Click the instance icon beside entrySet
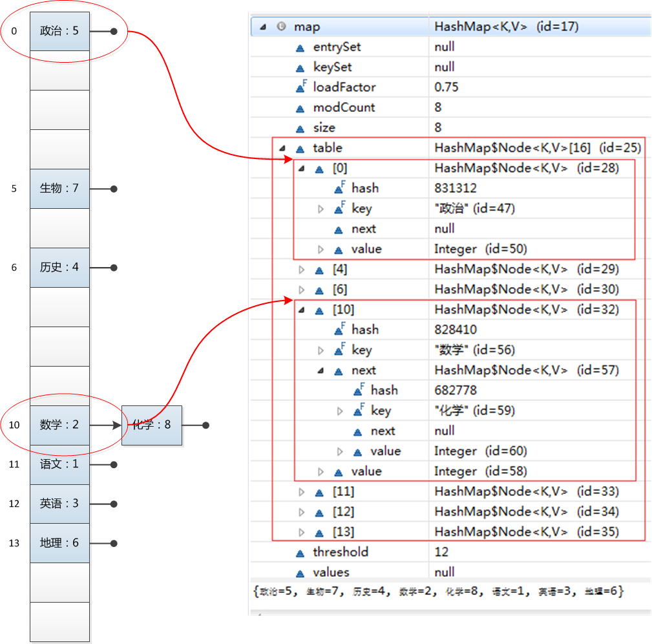 point(300,47)
